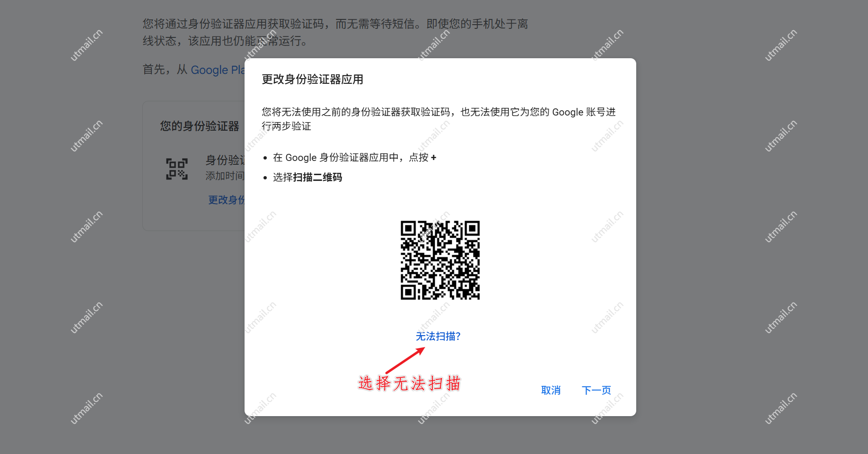The width and height of the screenshot is (868, 454).
Task: Click the 您的身份验证器 heading on background page
Action: [200, 126]
